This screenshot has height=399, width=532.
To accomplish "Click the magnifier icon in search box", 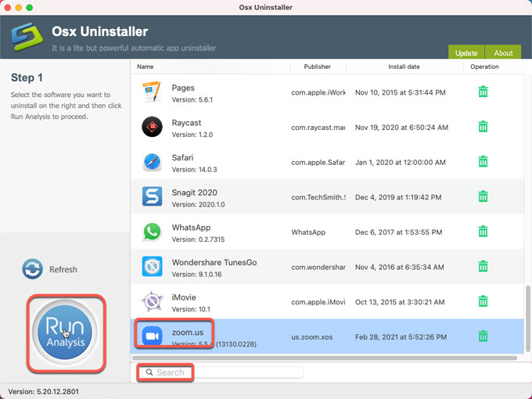I will 149,372.
